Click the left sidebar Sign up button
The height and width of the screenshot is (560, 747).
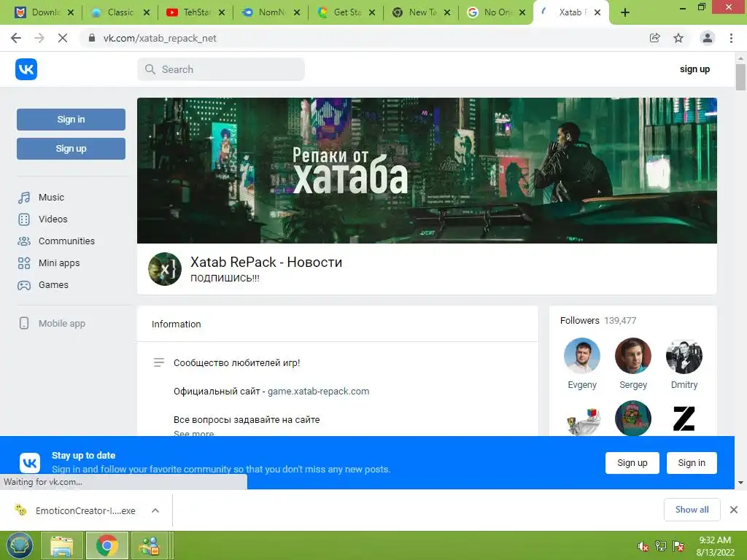[x=71, y=149]
